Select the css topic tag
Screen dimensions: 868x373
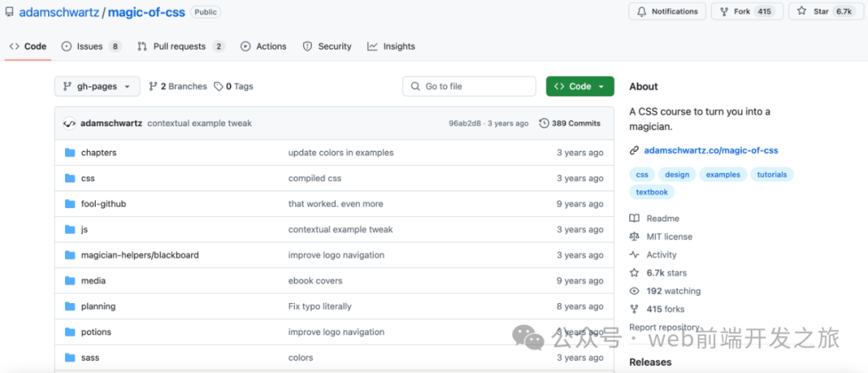641,174
